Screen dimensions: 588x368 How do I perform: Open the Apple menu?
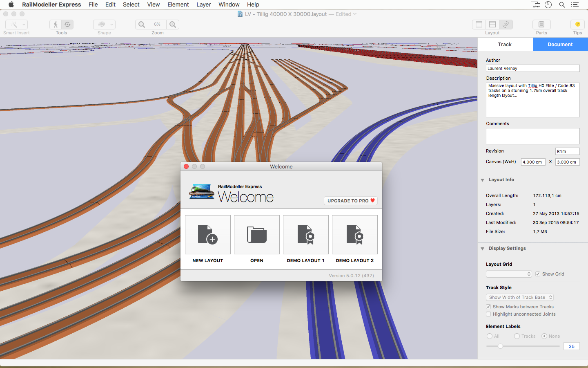coord(11,4)
